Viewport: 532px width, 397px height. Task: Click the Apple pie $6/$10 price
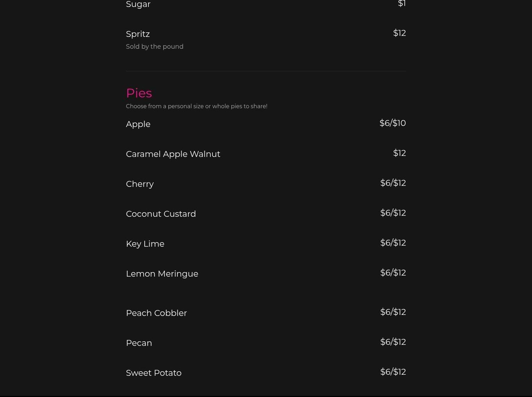click(392, 123)
